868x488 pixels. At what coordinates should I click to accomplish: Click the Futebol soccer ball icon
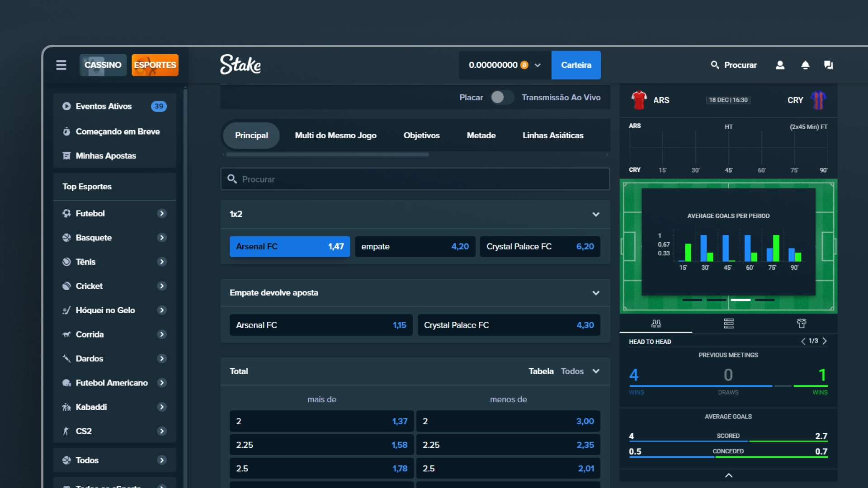[x=66, y=213]
